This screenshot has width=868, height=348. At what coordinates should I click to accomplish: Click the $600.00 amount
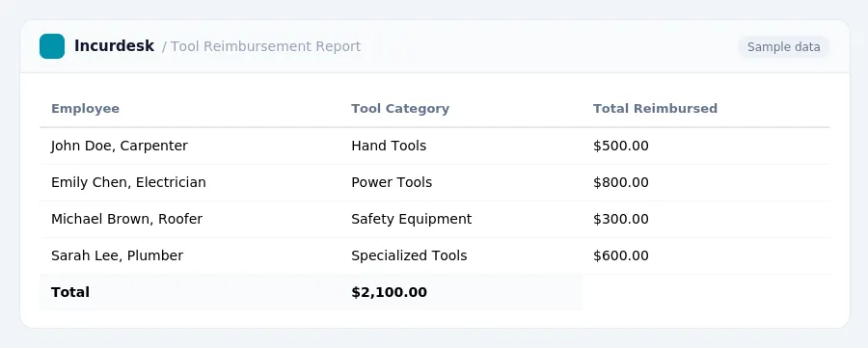[x=620, y=255]
